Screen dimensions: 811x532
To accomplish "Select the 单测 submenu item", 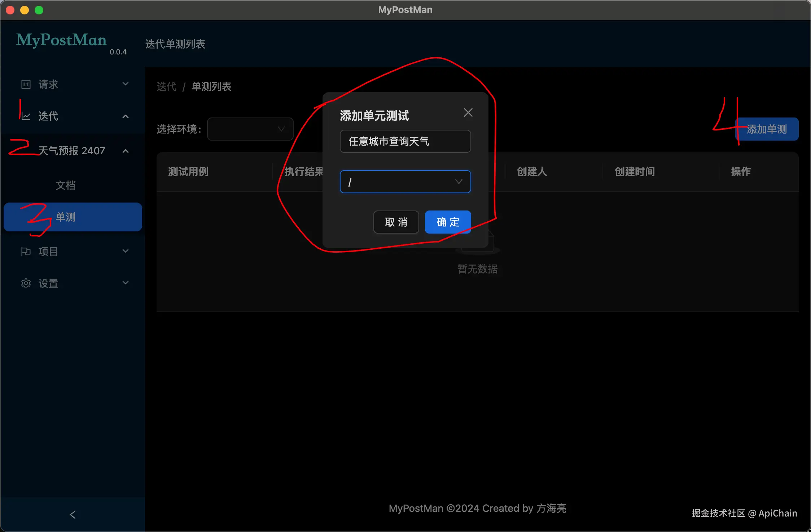I will pos(73,217).
